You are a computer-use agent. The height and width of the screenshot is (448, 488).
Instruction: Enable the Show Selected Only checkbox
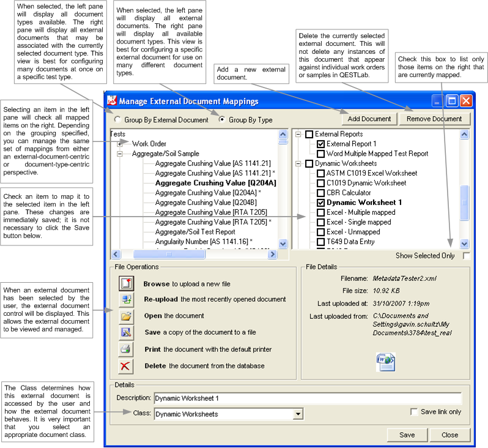tap(467, 256)
